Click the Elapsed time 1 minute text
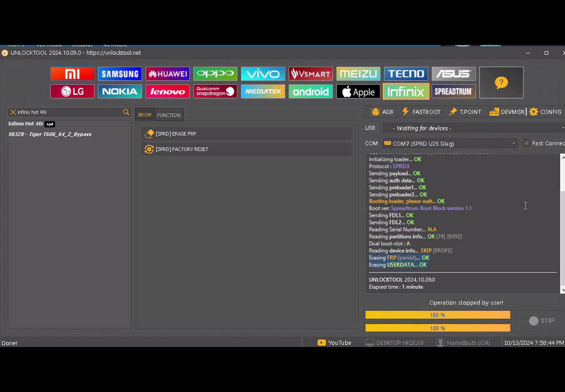This screenshot has width=565, height=392. coord(396,287)
